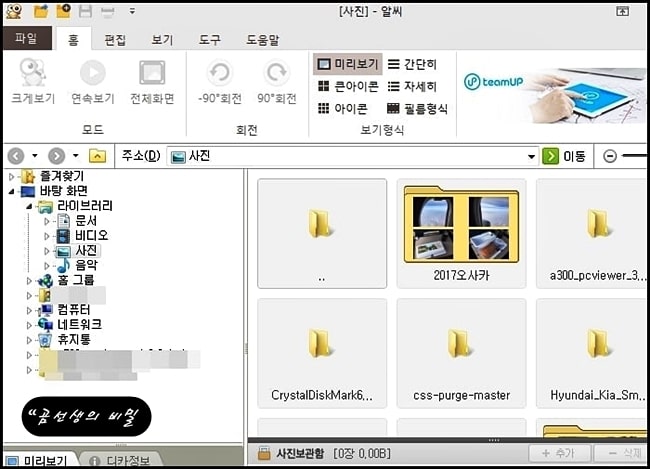The width and height of the screenshot is (650, 469).
Task: Click the add-folder icon with plus badge
Action: coord(63,11)
